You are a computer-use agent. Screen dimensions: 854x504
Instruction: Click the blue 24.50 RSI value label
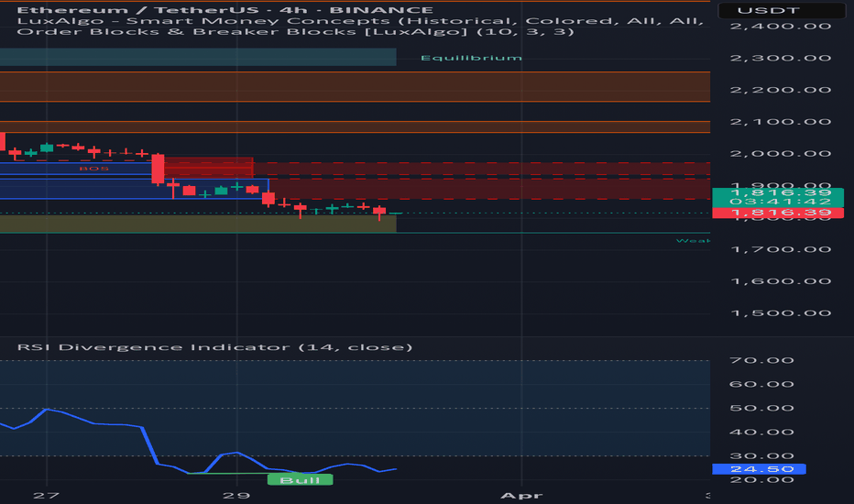click(759, 469)
